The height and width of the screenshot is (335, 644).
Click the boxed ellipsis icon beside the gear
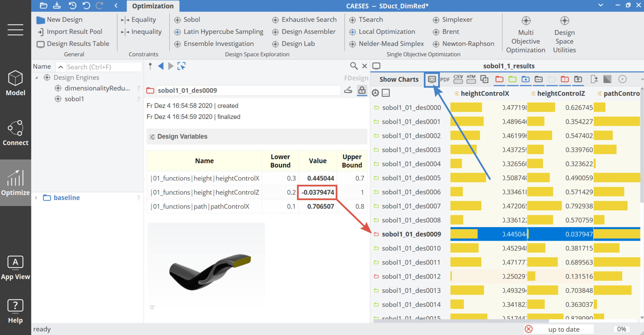[386, 93]
